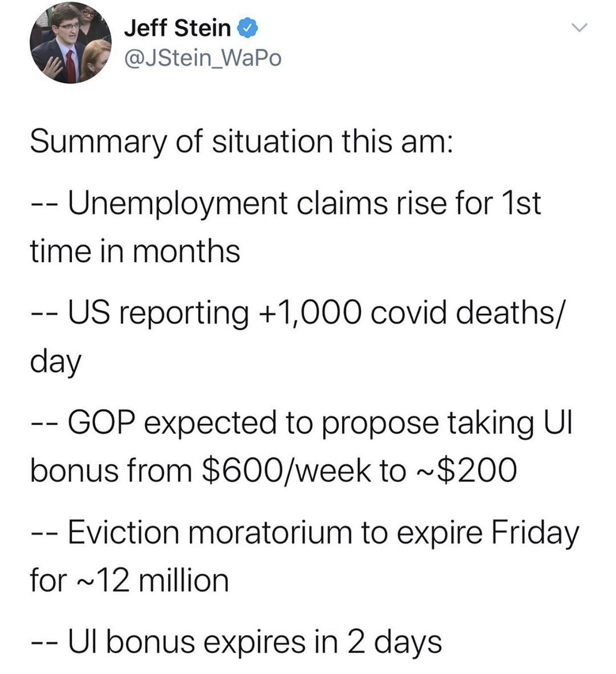Click the "2 days" text
Screen dimensions: 616x674
[393, 642]
